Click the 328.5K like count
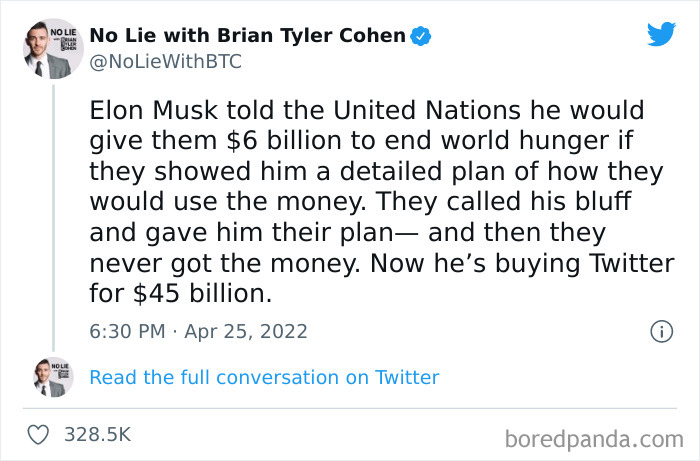700x461 pixels. coord(97,435)
